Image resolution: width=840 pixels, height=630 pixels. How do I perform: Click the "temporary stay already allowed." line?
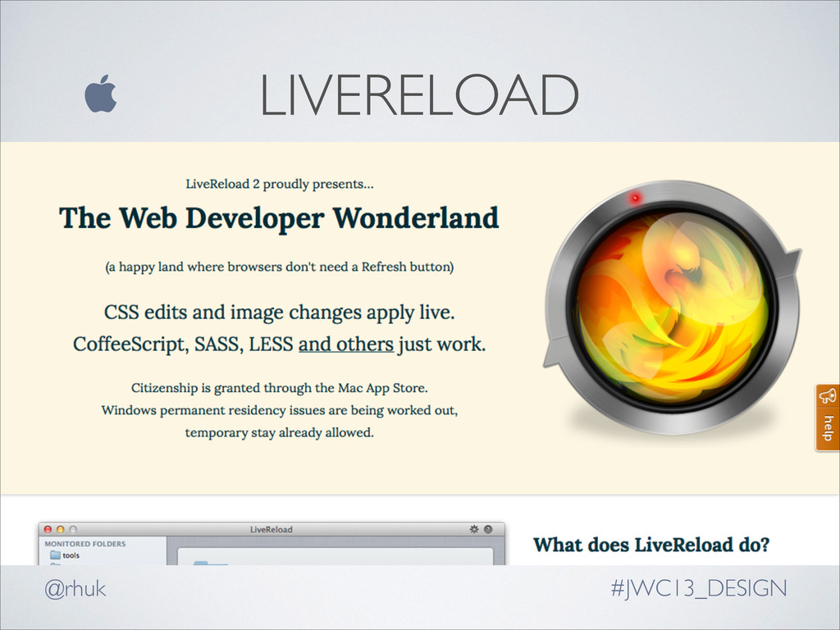[280, 433]
